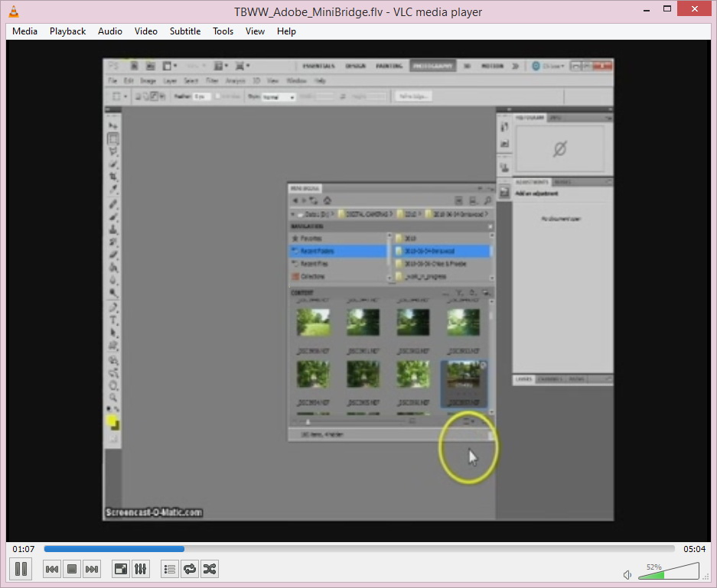The width and height of the screenshot is (717, 588).
Task: Open the VLC cone window menu
Action: pos(15,11)
